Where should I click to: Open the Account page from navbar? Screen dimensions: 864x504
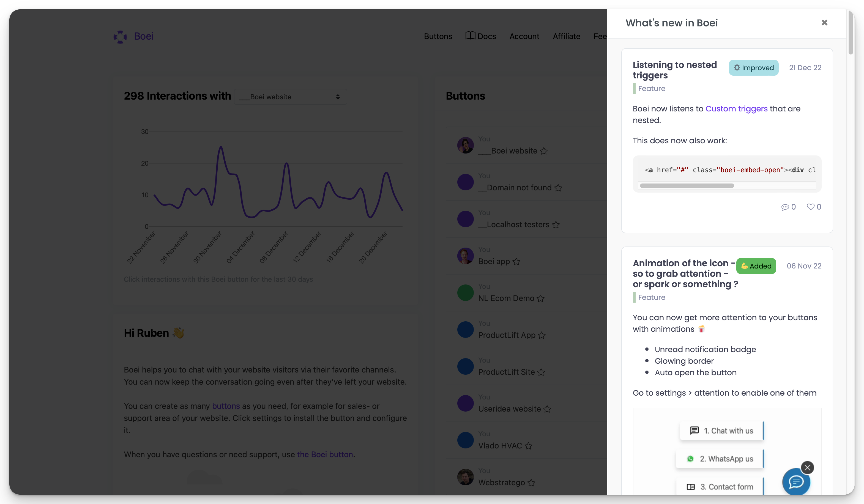pos(524,36)
